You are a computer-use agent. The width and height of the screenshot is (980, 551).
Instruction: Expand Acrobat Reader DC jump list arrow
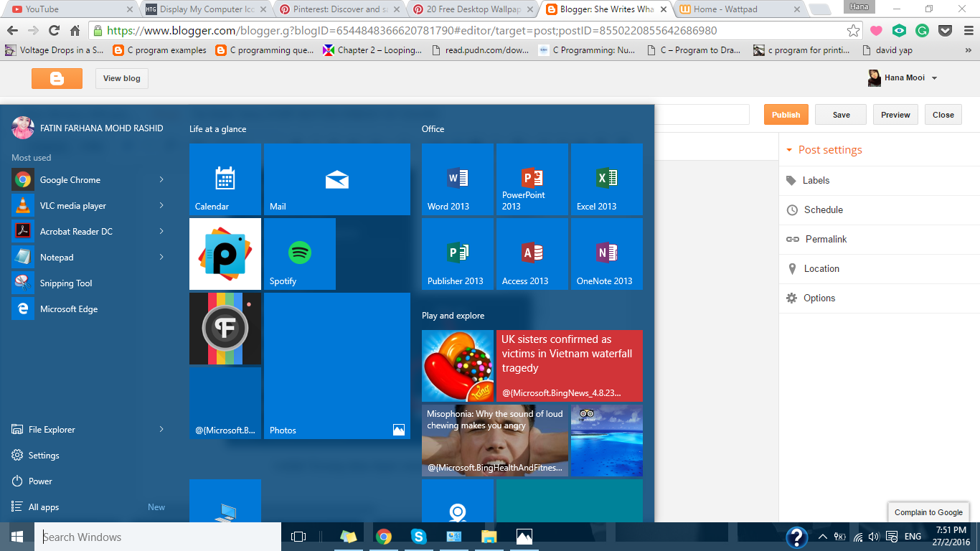click(161, 231)
